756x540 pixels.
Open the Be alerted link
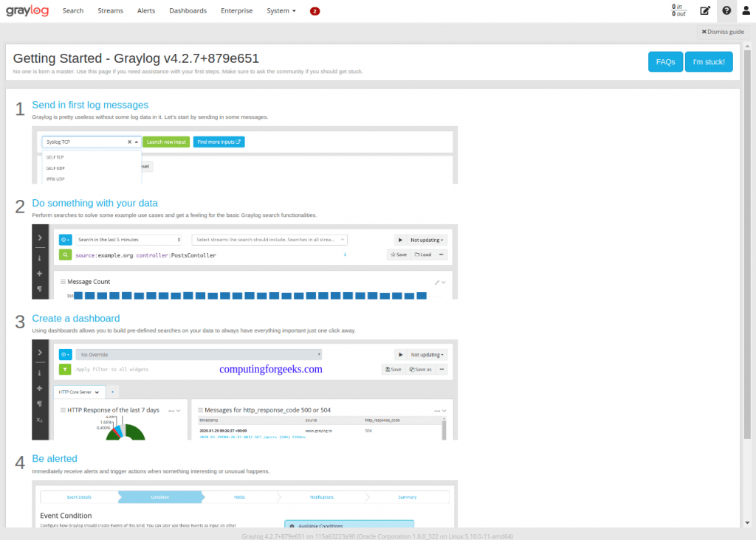54,458
